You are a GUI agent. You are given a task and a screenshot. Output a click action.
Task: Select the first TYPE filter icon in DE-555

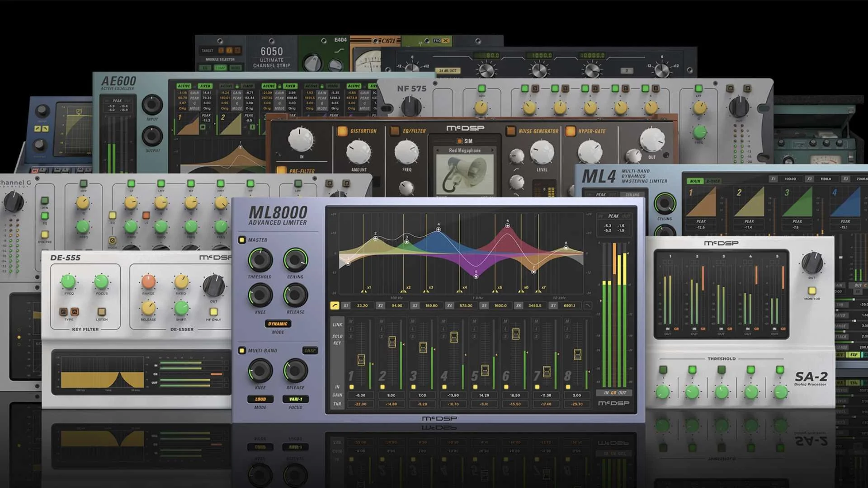63,312
